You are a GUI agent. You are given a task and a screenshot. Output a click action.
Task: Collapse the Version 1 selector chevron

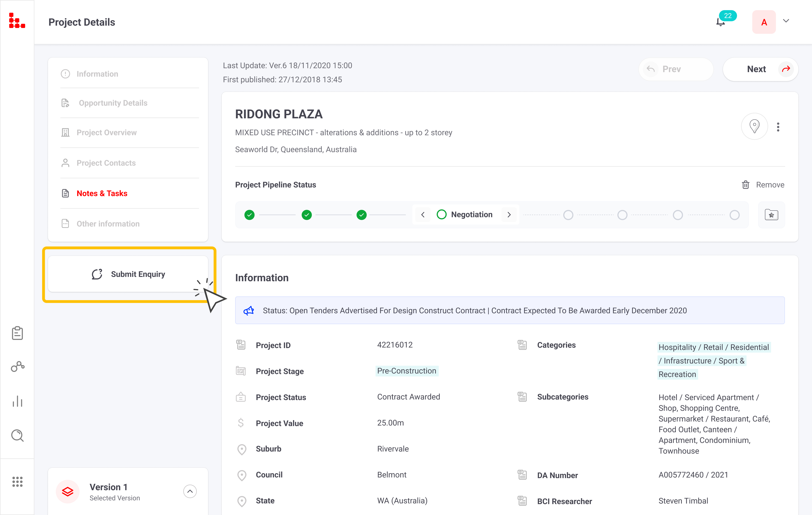pos(190,491)
